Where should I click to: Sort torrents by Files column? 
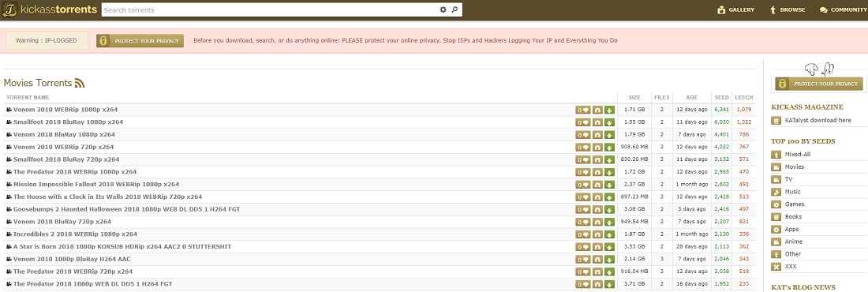[x=661, y=98]
